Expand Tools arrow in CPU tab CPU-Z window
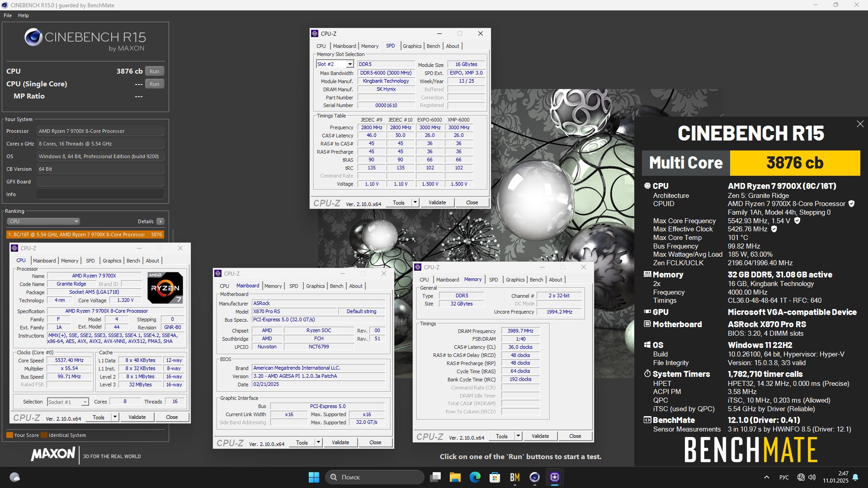The width and height of the screenshot is (868, 488). 115,417
